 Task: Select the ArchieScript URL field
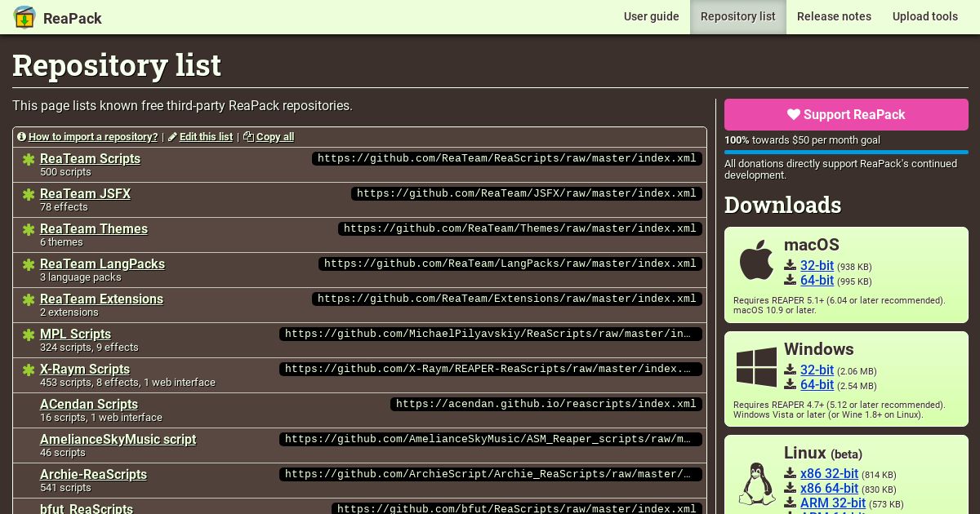(491, 474)
